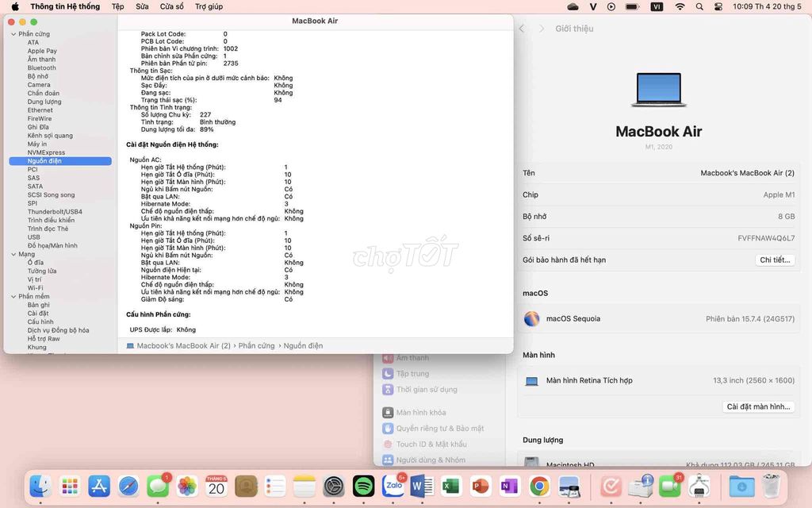
Task: Open the Tệp menu
Action: tap(117, 6)
